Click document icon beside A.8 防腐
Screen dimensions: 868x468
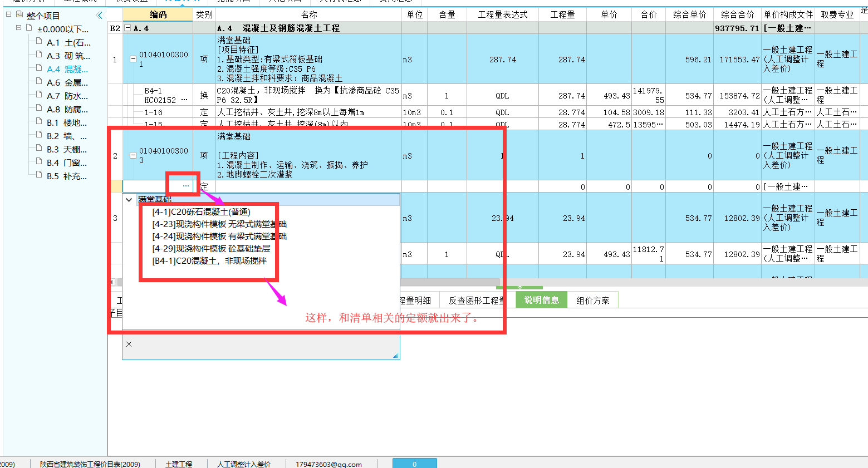[39, 109]
